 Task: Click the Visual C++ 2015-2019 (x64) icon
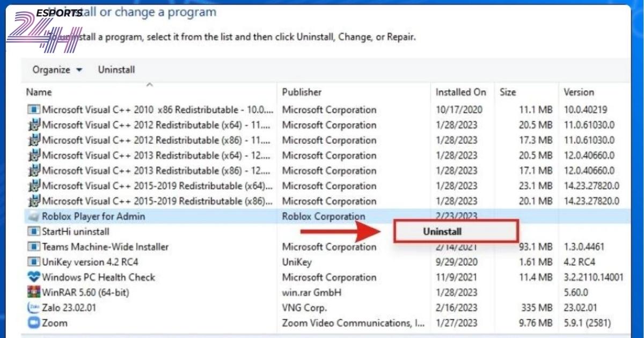(33, 186)
